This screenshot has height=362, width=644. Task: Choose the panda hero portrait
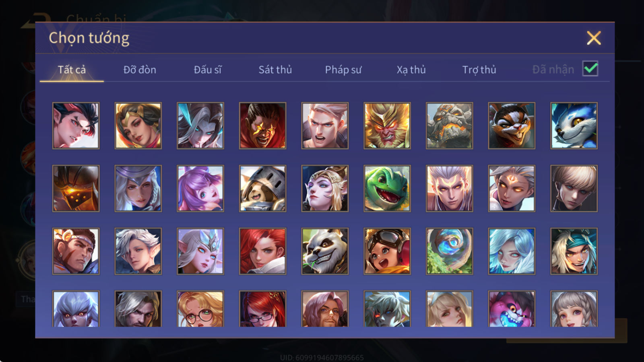325,251
